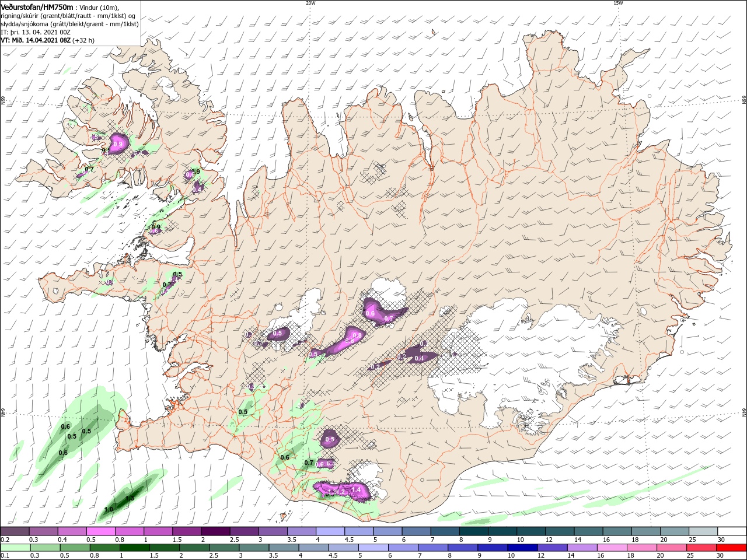This screenshot has height=560, width=747.
Task: Click the 'Vindur (10m)' description text
Action: [x=100, y=7]
